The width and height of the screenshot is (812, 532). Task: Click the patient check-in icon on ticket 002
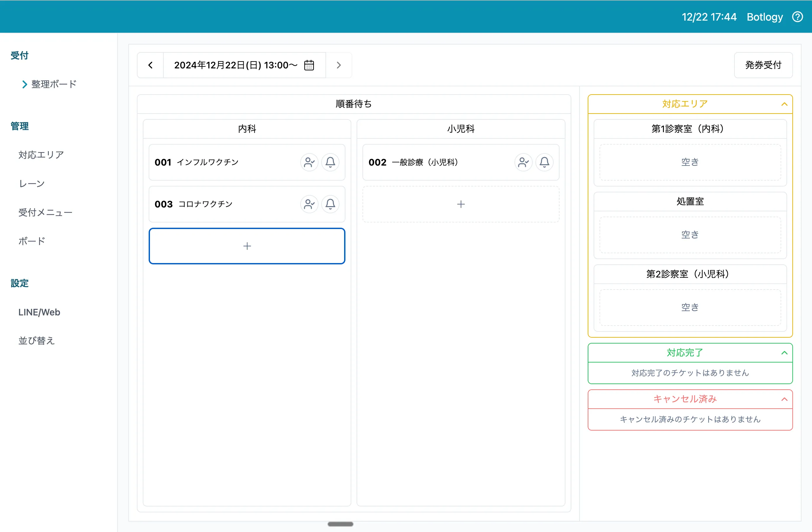[523, 162]
